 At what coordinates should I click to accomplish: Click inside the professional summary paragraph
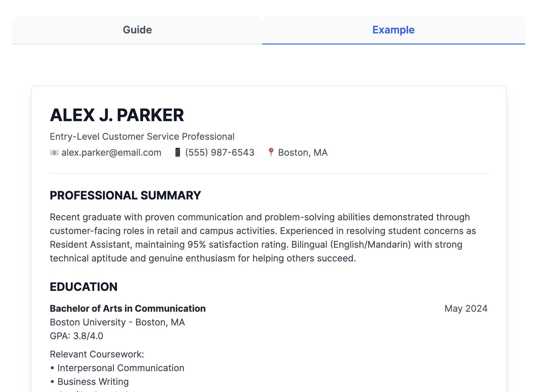tap(257, 238)
